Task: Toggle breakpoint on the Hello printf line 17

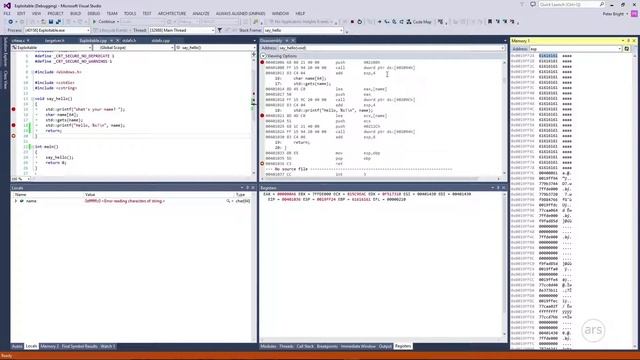Action: tap(13, 125)
